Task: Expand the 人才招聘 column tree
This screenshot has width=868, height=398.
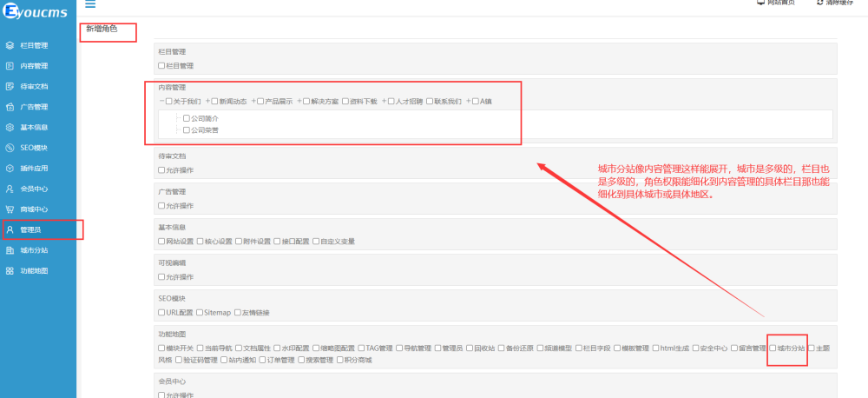Action: click(384, 102)
